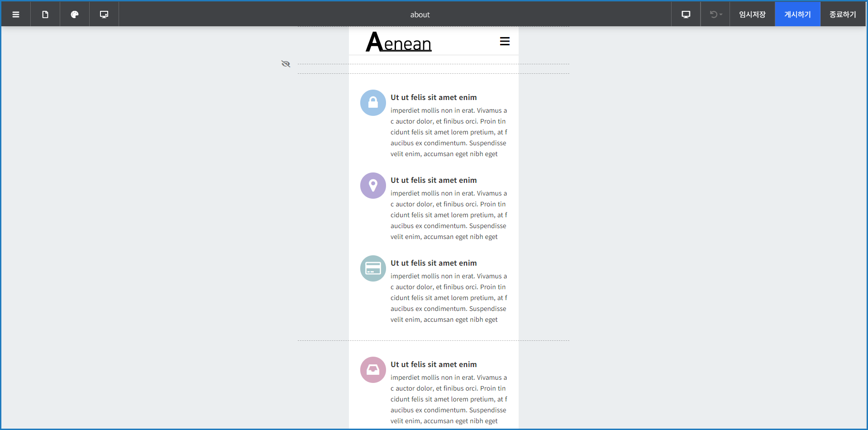
Task: Open the design palette icon
Action: point(75,14)
